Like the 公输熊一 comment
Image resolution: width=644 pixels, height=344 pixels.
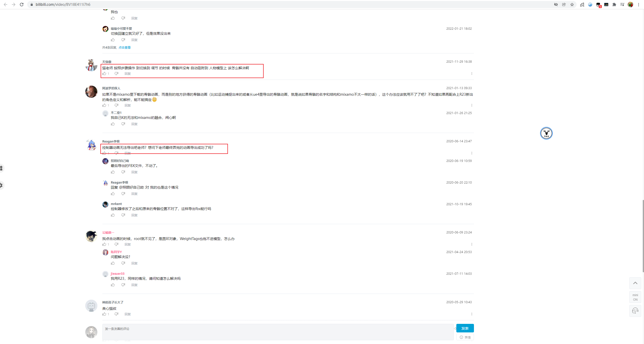click(104, 244)
